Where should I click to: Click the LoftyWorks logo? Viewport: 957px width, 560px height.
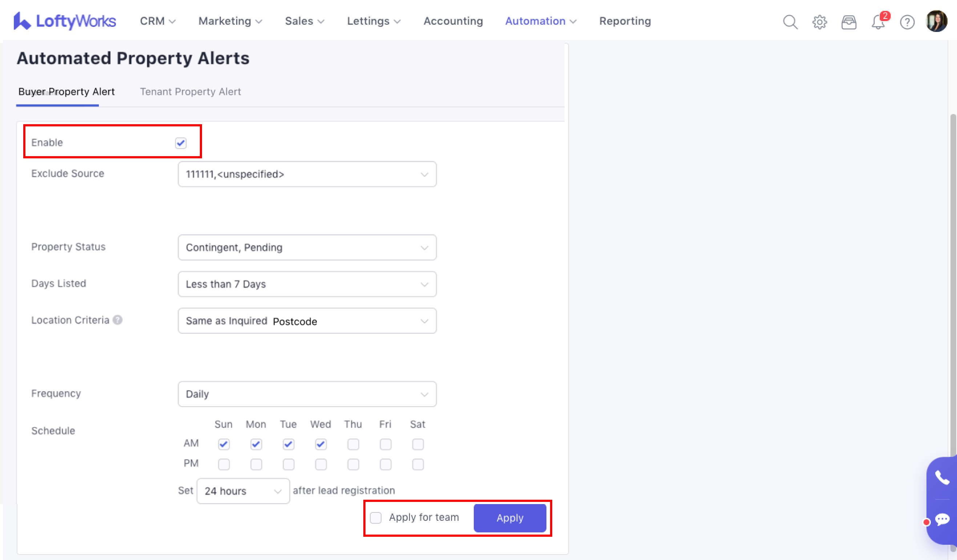tap(65, 21)
